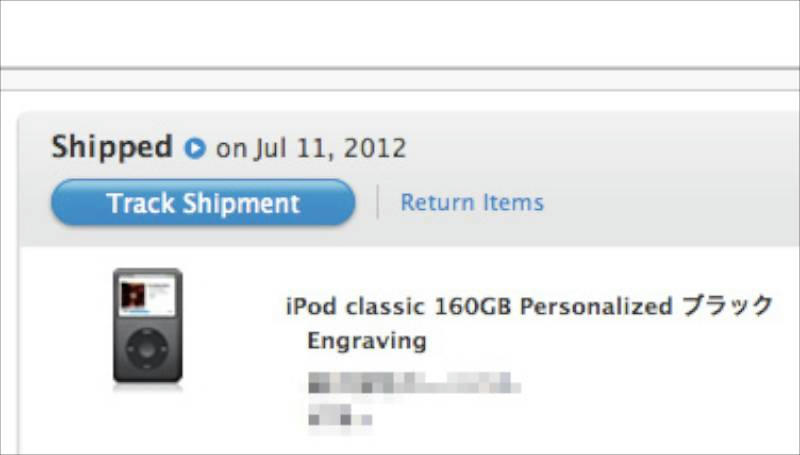
Task: Click the Engraving label
Action: [x=367, y=341]
